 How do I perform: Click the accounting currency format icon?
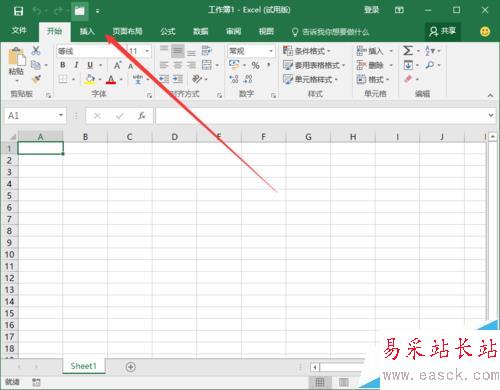click(x=234, y=64)
